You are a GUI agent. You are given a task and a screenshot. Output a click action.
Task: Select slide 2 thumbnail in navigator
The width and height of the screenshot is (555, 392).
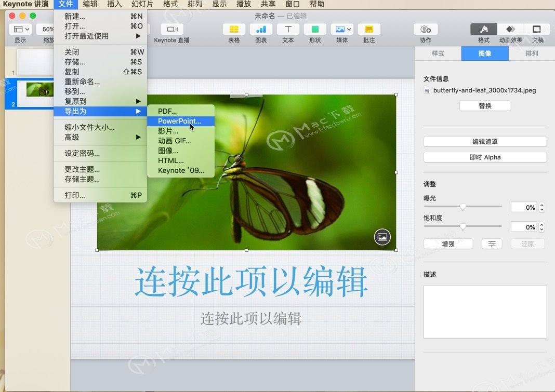pyautogui.click(x=35, y=93)
